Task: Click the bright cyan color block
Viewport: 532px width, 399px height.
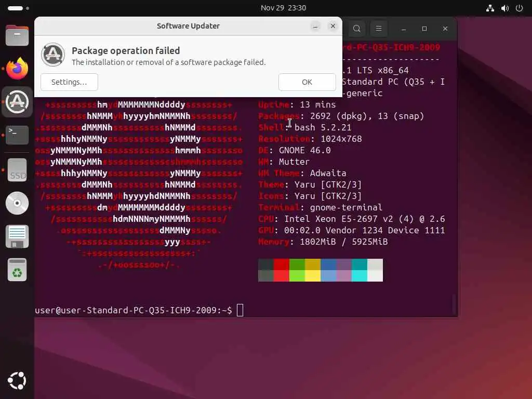Action: (360, 276)
